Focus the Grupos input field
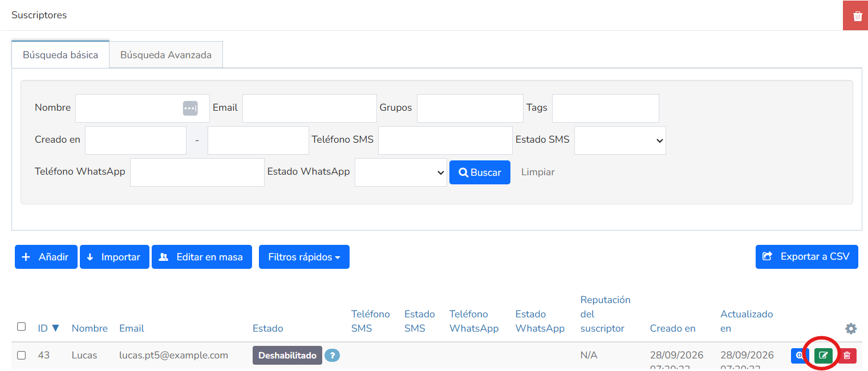 click(470, 108)
